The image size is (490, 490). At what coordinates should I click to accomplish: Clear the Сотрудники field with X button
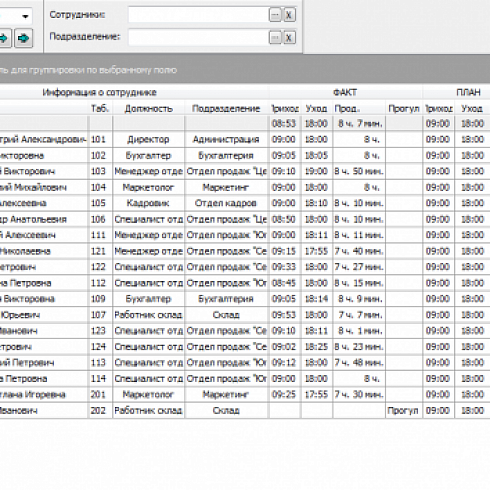pyautogui.click(x=289, y=15)
